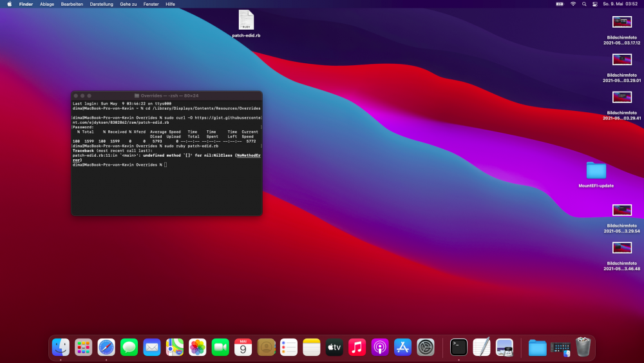Viewport: 644px width, 363px height.
Task: Open the Trash in the Dock
Action: pyautogui.click(x=583, y=347)
